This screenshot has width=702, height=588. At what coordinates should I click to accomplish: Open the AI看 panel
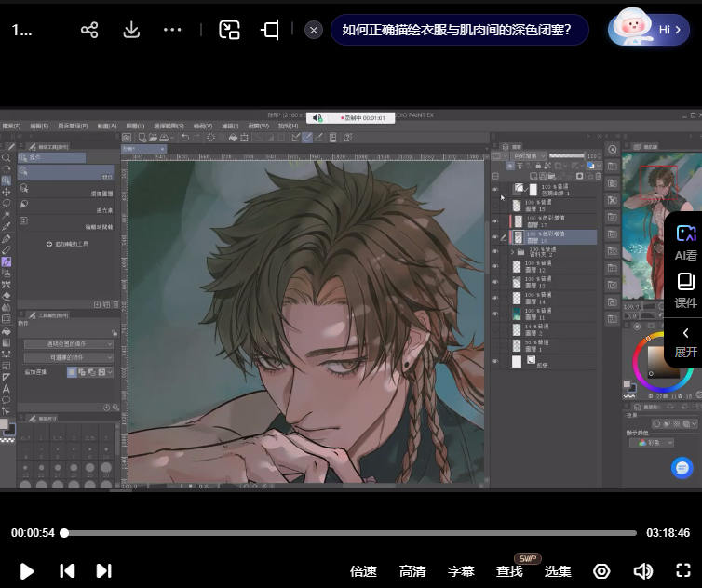[x=685, y=242]
